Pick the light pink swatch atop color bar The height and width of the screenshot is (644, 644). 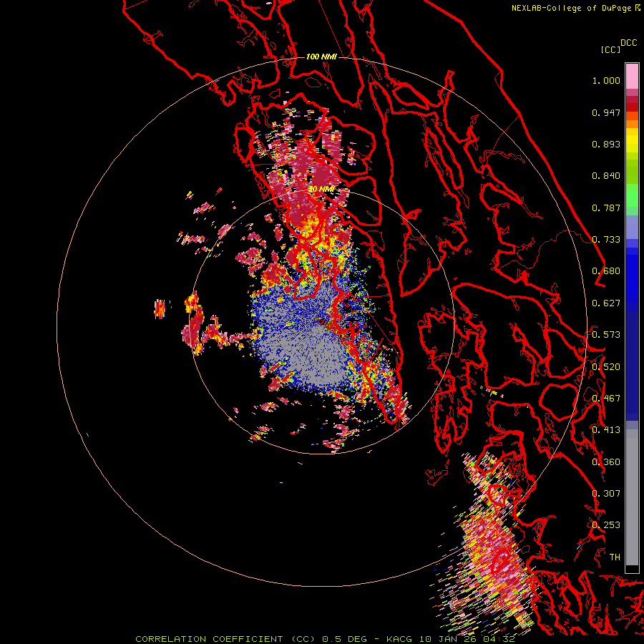(632, 76)
